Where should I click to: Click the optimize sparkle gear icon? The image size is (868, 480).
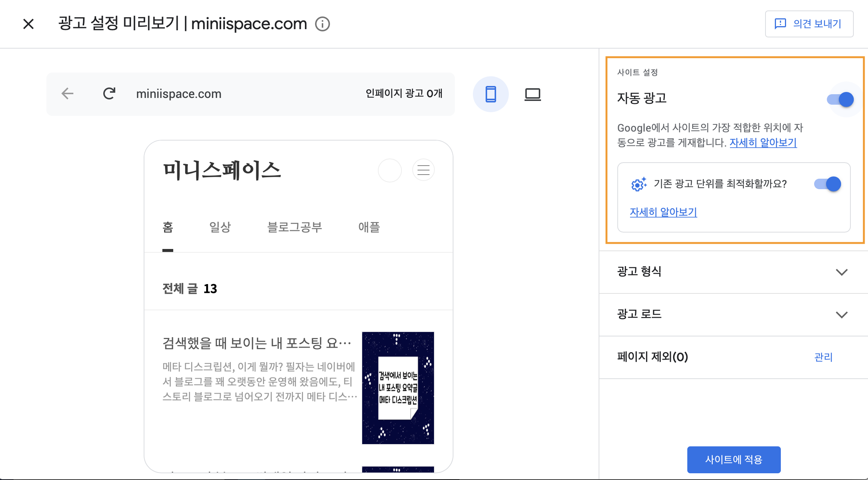tap(639, 184)
